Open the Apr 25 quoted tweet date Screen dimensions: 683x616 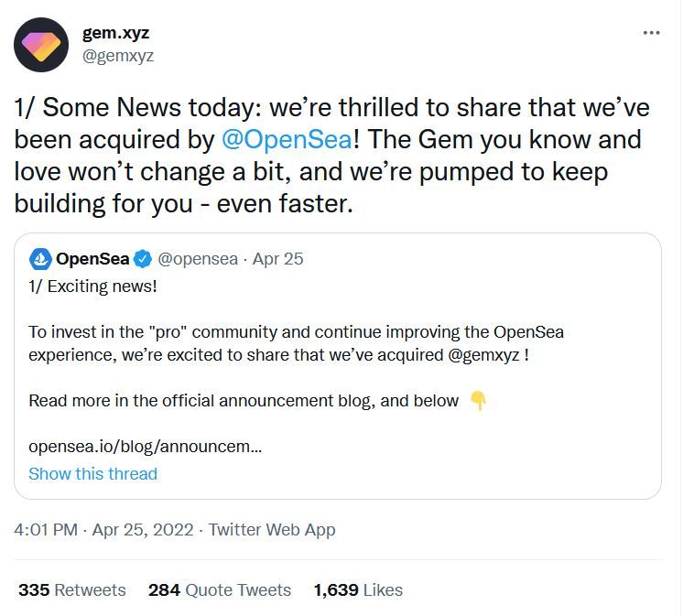coord(277,259)
